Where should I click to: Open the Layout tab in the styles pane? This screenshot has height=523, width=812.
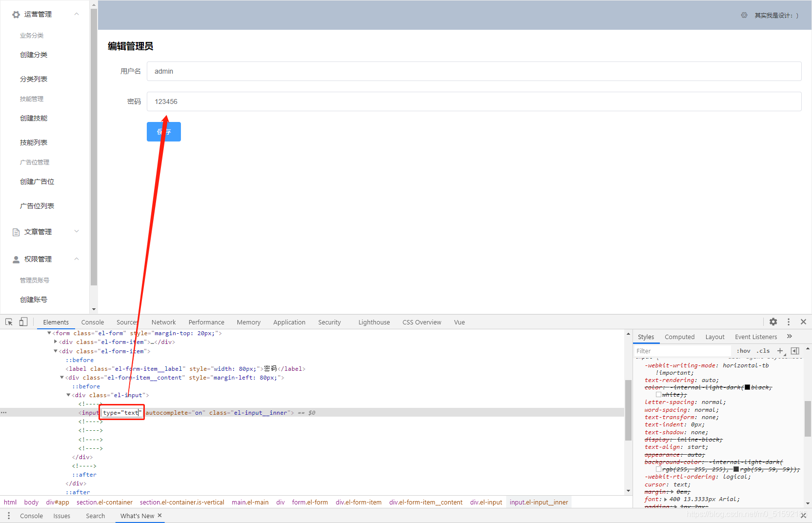pyautogui.click(x=715, y=337)
